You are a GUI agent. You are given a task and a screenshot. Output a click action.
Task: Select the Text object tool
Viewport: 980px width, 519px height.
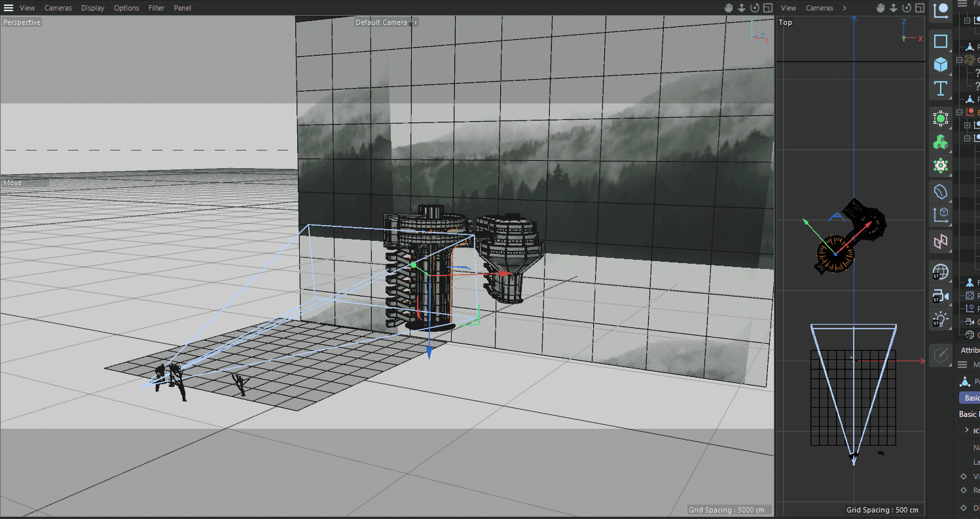(941, 88)
